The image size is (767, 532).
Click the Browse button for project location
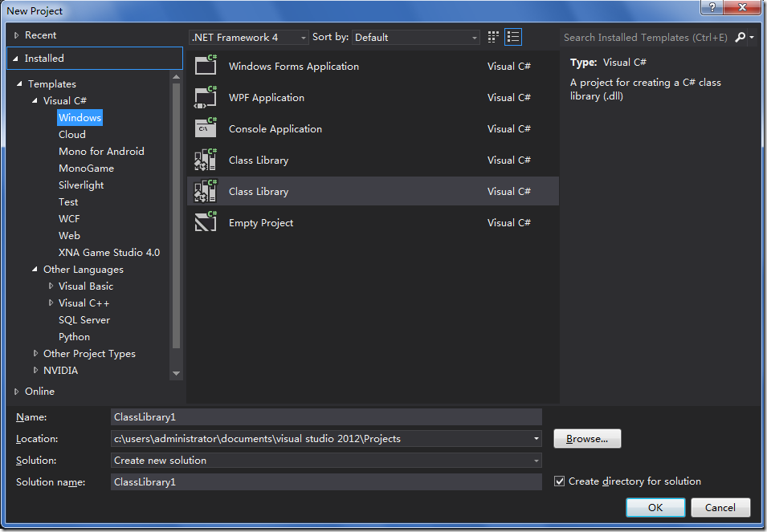587,438
